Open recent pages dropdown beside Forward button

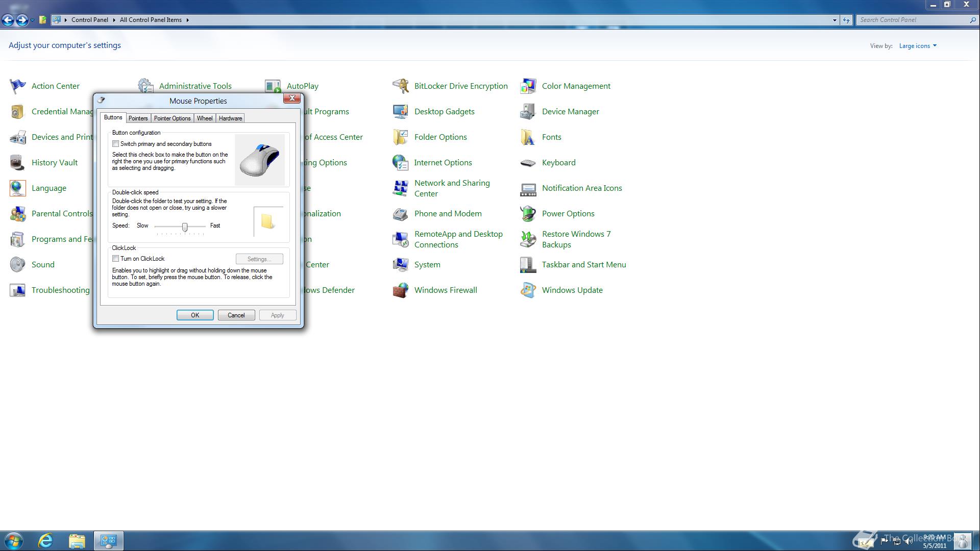click(32, 20)
